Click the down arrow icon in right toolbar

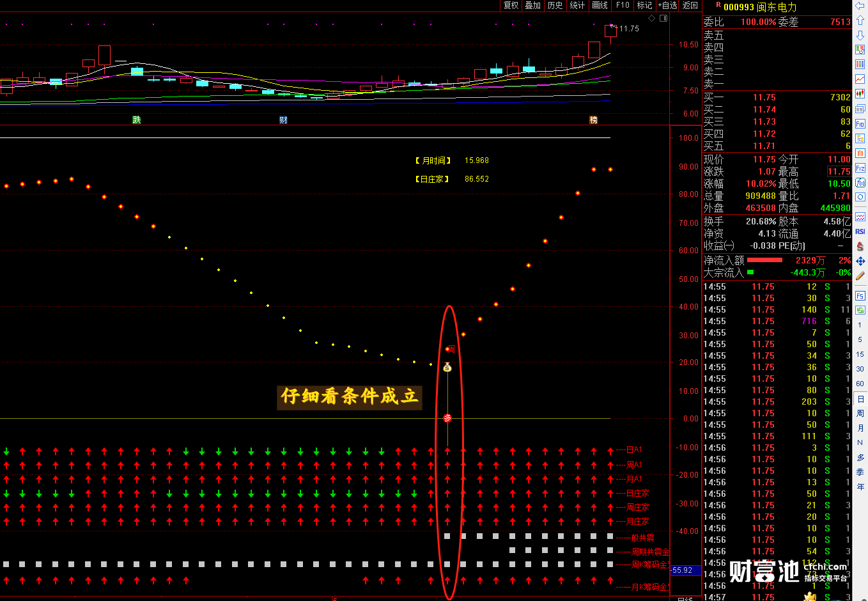click(860, 35)
